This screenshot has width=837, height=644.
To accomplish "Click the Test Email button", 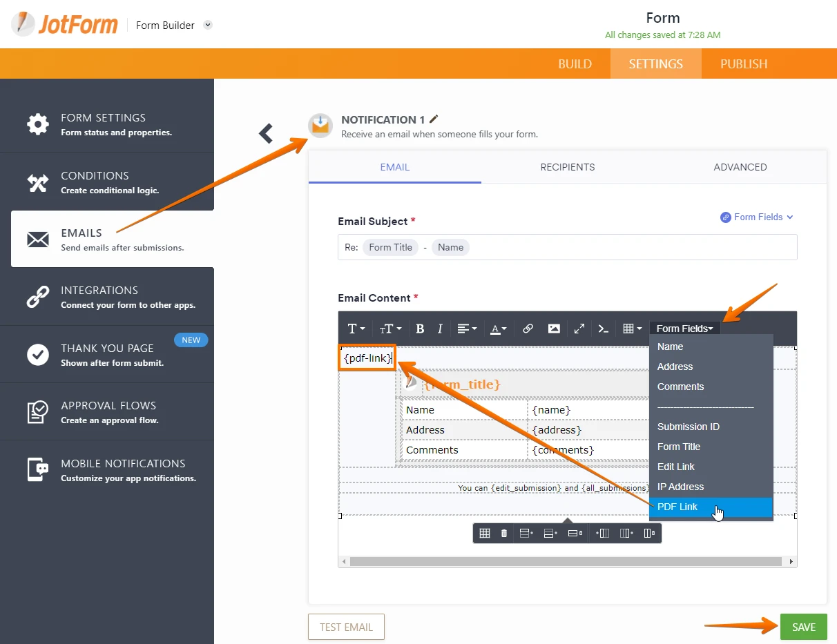I will pyautogui.click(x=346, y=627).
